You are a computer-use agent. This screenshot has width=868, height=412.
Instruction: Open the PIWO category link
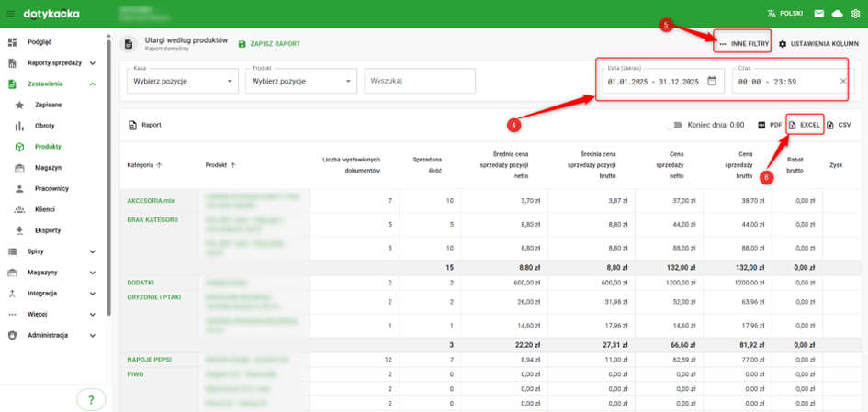tap(135, 373)
